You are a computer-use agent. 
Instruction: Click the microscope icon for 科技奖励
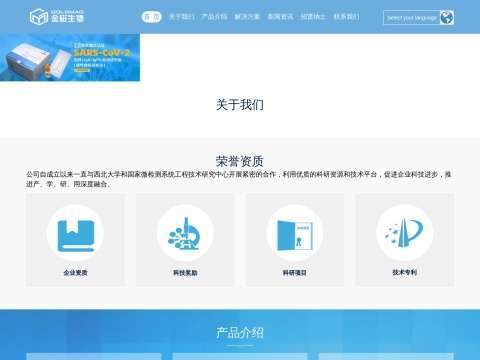(185, 233)
